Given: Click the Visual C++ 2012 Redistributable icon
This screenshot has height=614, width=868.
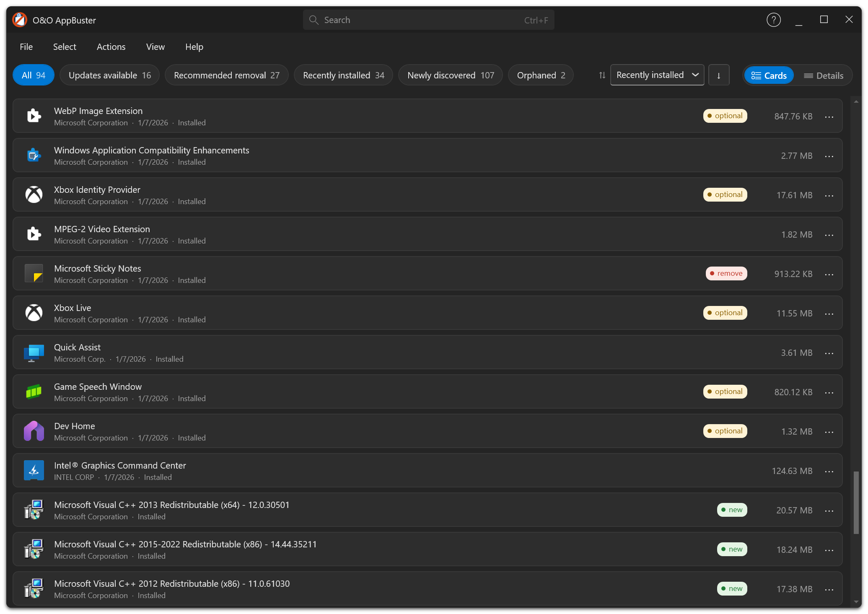Looking at the screenshot, I should click(34, 588).
